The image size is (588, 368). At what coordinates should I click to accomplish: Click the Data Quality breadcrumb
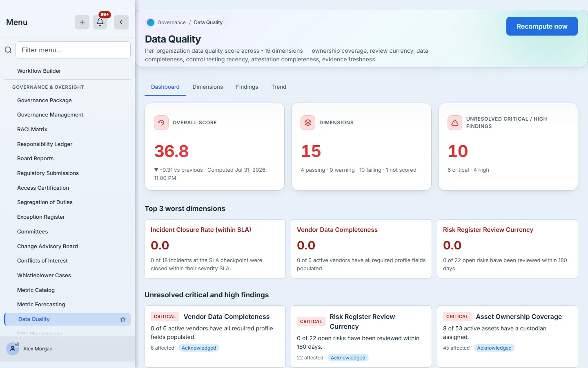[208, 22]
